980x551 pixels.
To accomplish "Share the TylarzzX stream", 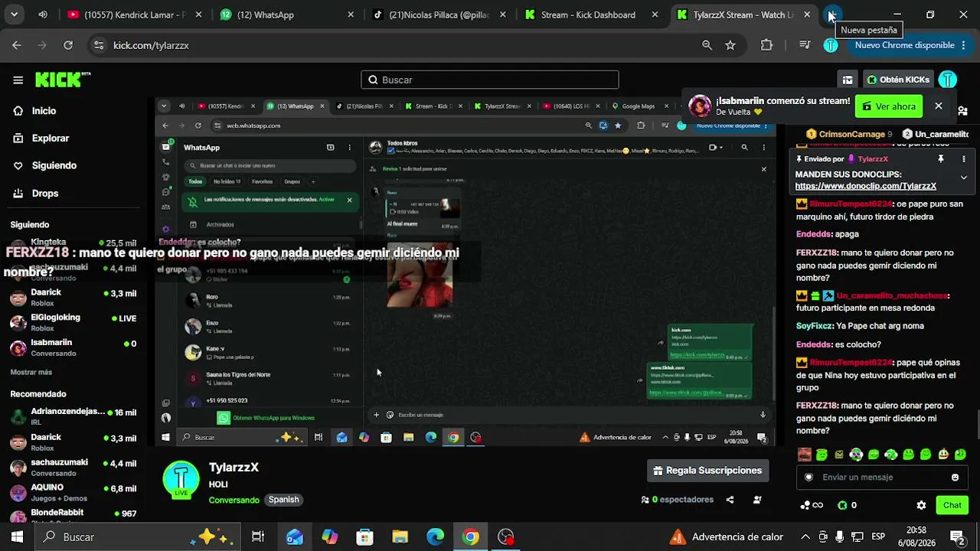I will pyautogui.click(x=730, y=500).
